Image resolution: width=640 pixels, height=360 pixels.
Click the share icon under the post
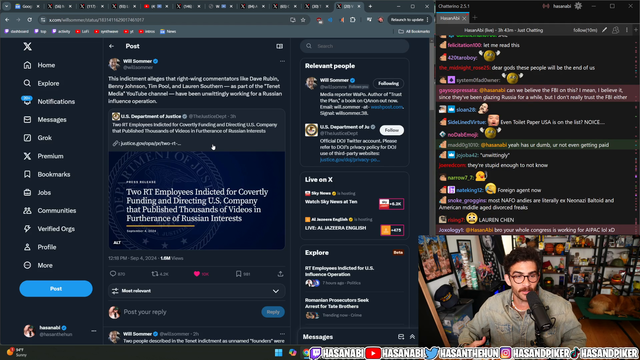(x=280, y=274)
